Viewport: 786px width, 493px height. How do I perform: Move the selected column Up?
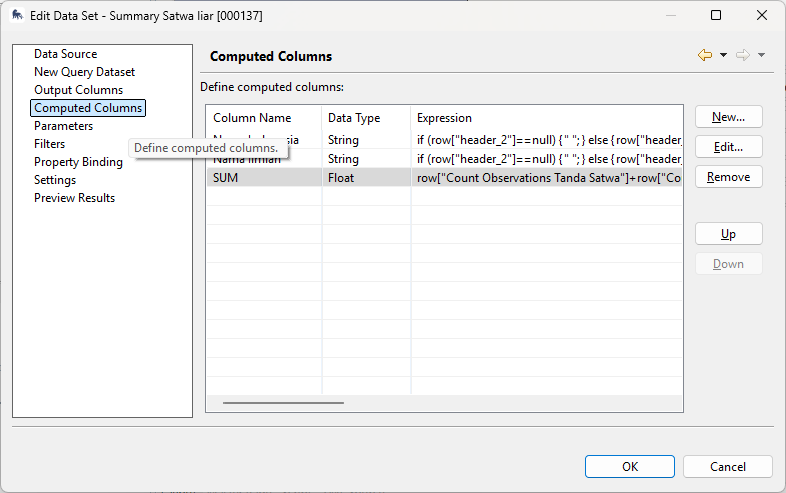coord(728,234)
